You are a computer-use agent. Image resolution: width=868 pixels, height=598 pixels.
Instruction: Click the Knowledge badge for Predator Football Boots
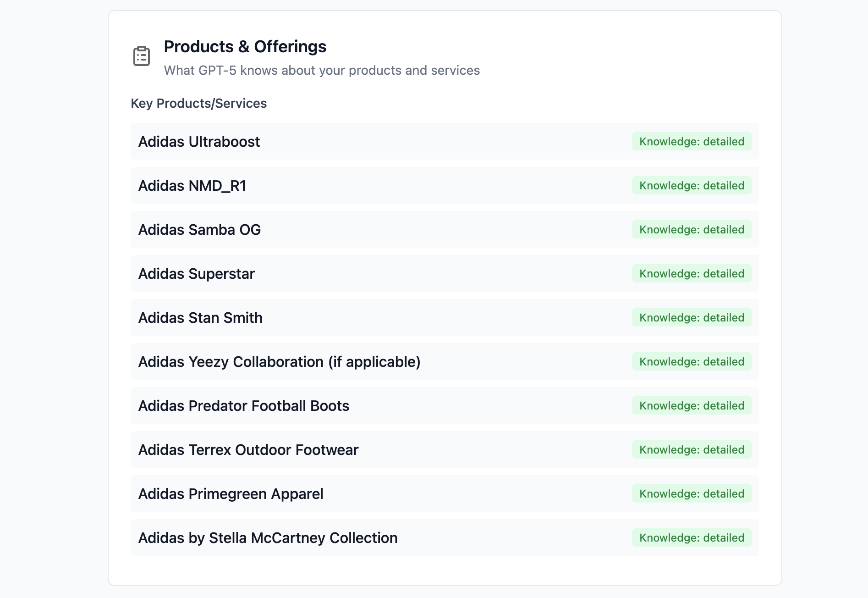pos(692,405)
